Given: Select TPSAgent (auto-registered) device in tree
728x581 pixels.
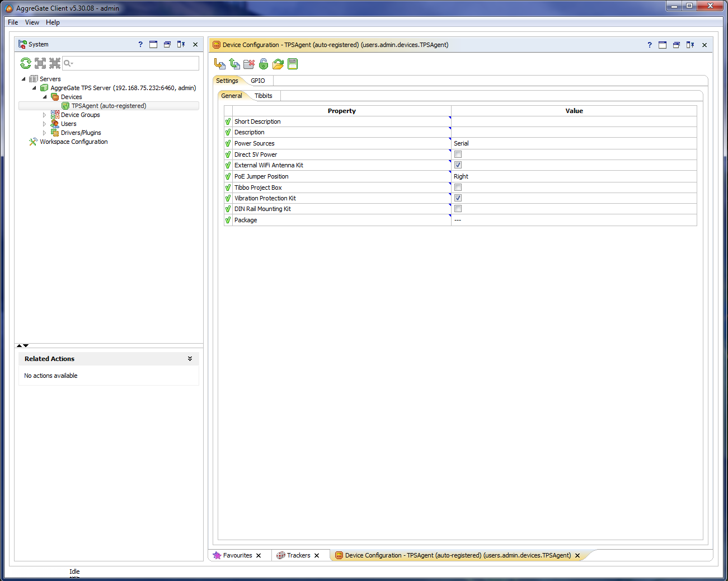Looking at the screenshot, I should pos(109,106).
